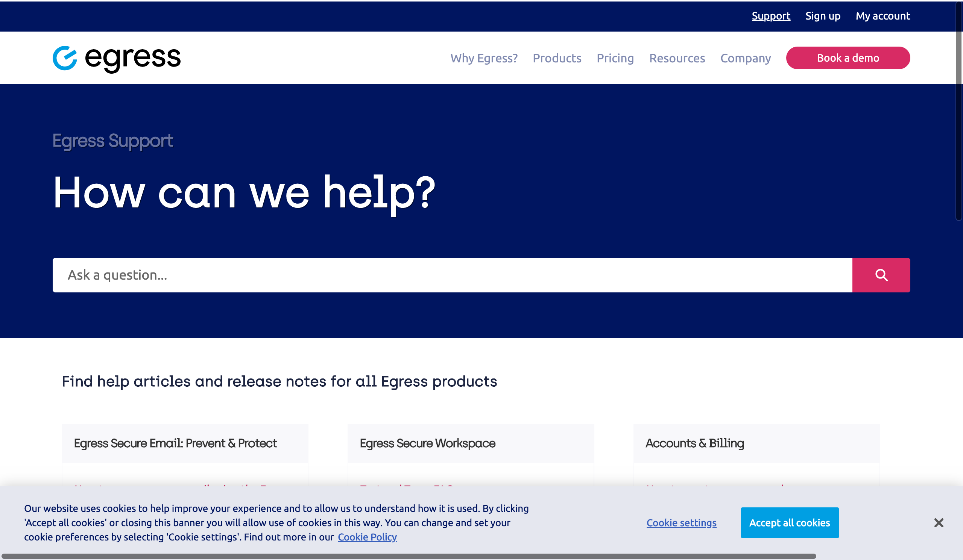Open the Company menu
The height and width of the screenshot is (560, 963).
click(745, 58)
